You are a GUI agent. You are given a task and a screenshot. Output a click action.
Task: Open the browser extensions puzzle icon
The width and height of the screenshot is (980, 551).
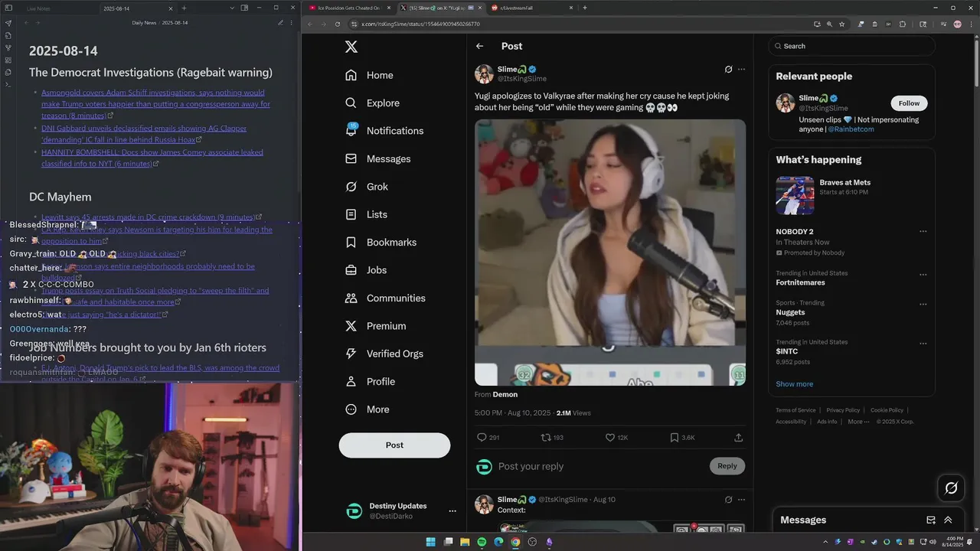(903, 24)
